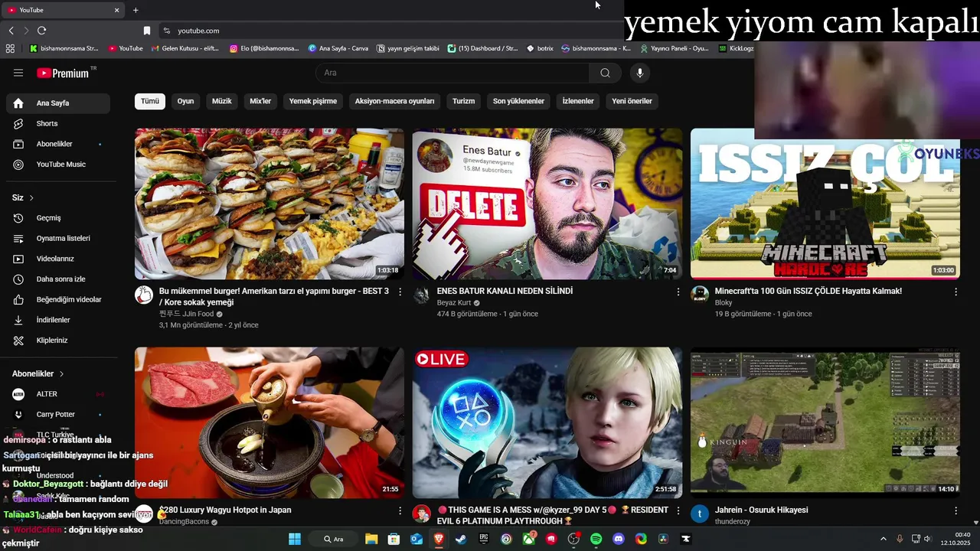Open Bu mükemmel burger video title
Image resolution: width=980 pixels, height=551 pixels.
(274, 297)
